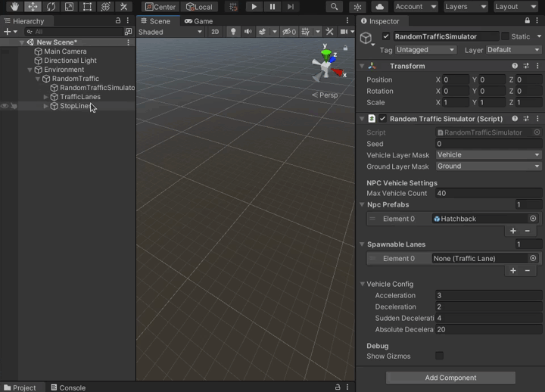Select the Hand tool in toolbar
This screenshot has width=545, height=392.
coord(14,7)
